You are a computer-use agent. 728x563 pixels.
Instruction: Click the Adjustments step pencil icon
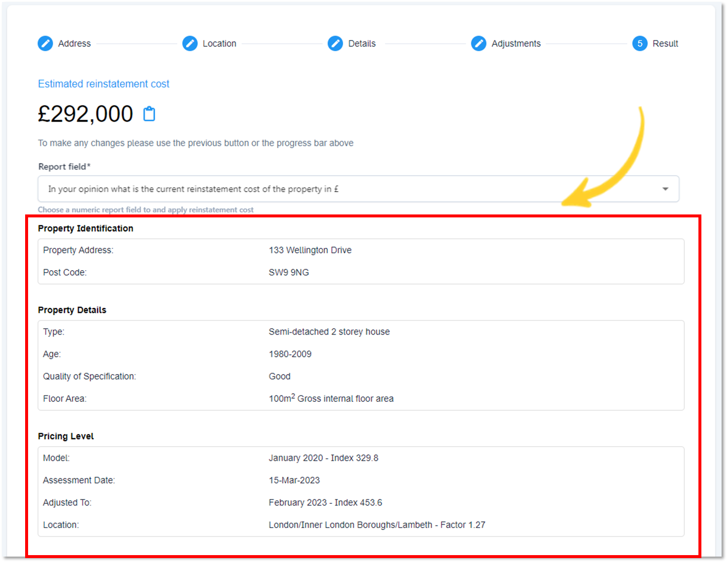tap(479, 43)
